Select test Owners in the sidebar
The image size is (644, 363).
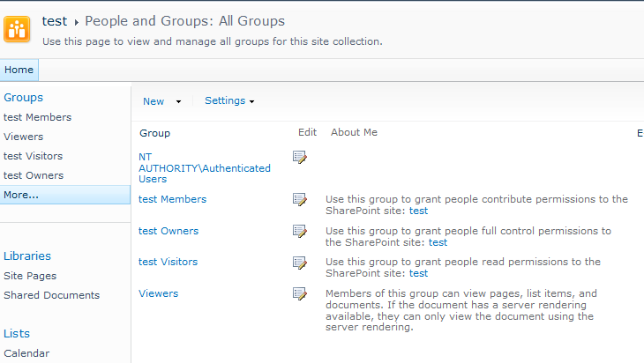(x=34, y=175)
